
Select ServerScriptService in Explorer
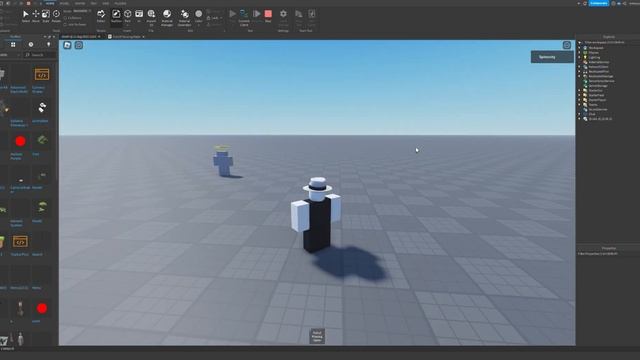pos(601,81)
